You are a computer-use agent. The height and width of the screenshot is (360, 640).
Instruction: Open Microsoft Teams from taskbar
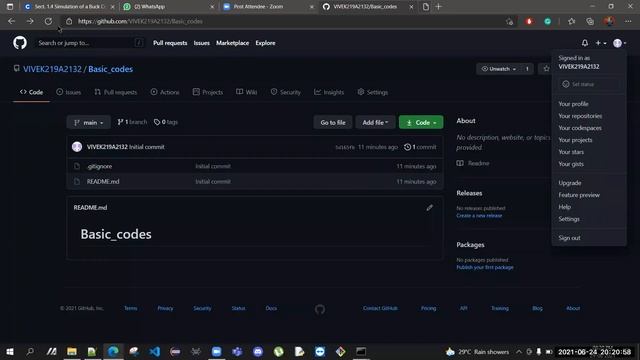coord(237,351)
